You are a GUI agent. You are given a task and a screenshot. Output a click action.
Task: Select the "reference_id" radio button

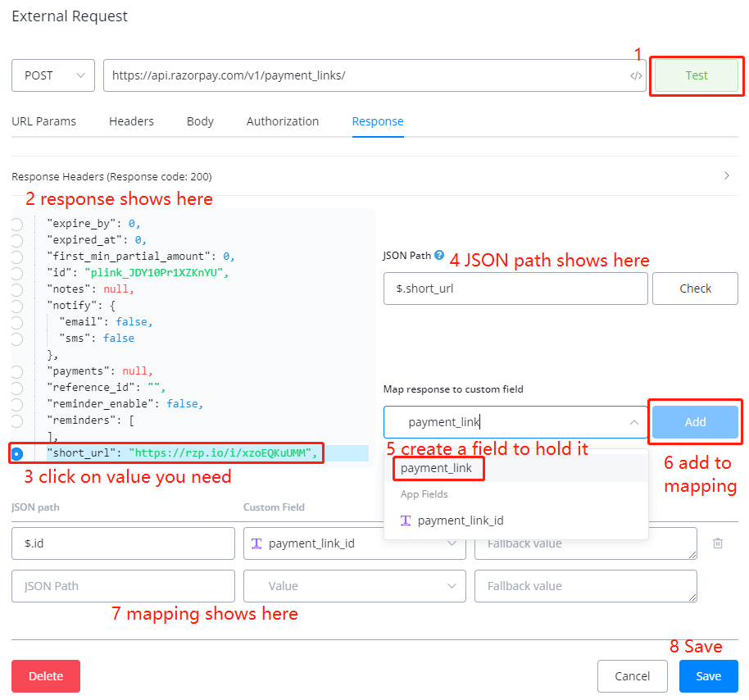tap(17, 388)
